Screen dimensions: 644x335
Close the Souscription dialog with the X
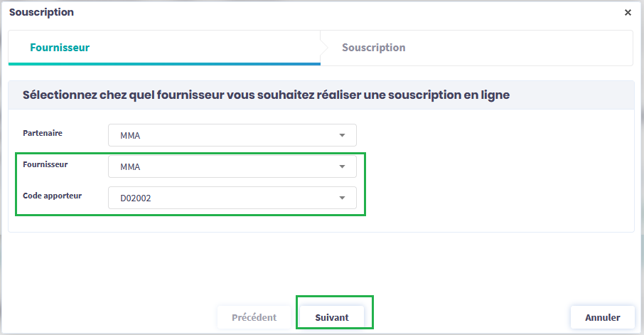(628, 13)
